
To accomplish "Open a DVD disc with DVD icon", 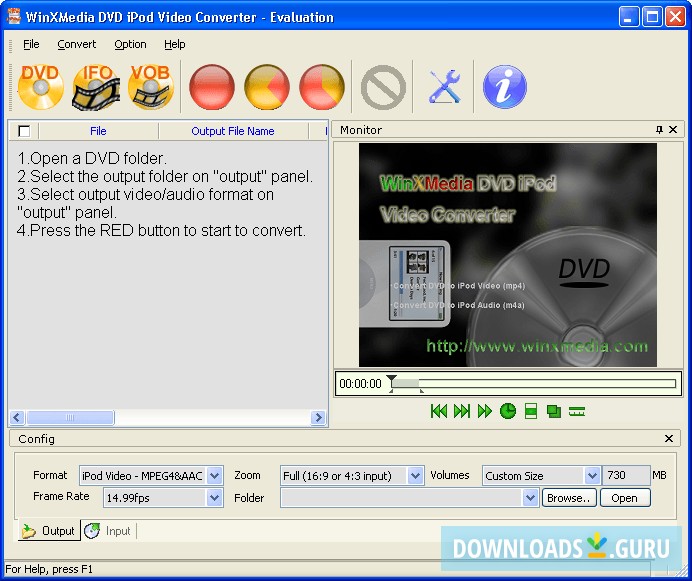I will point(41,87).
